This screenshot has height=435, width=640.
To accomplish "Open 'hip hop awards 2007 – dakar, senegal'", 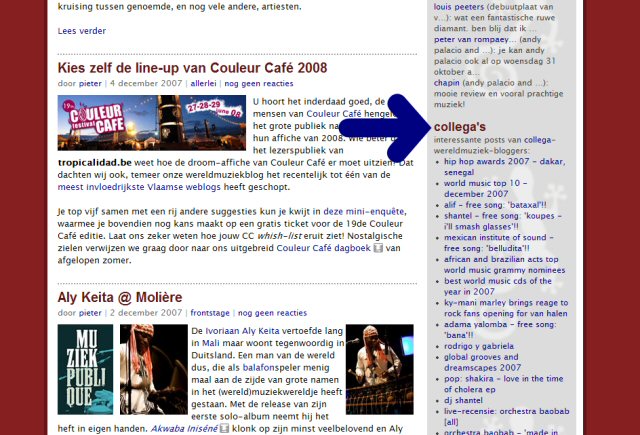I will coord(504,167).
